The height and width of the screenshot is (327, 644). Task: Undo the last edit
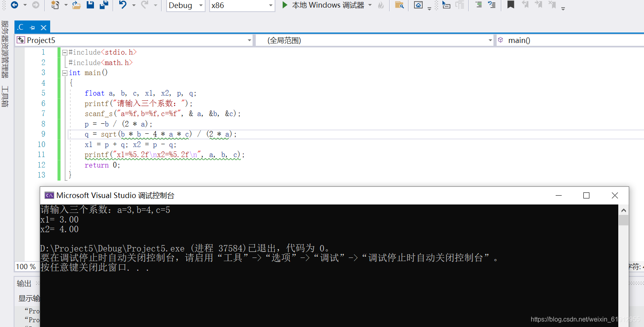123,5
